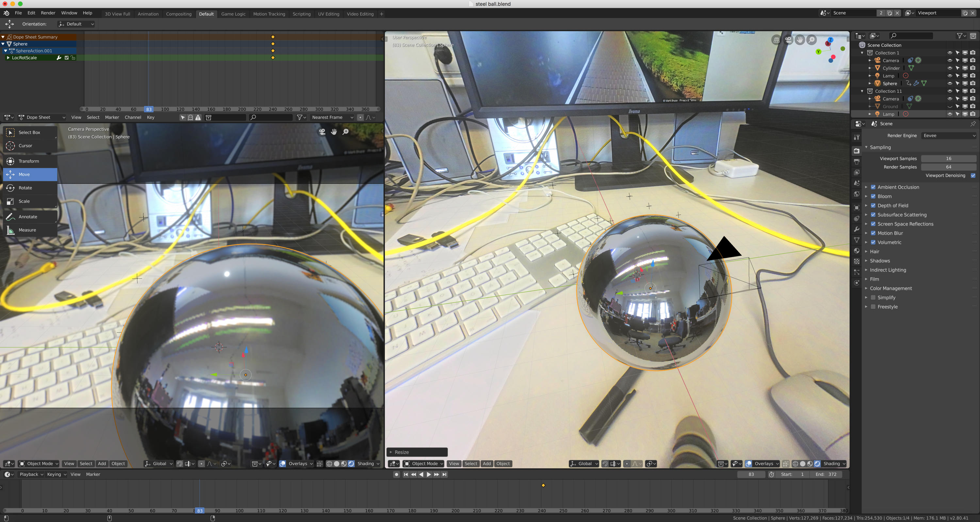This screenshot has height=522, width=980.
Task: Toggle Subsurface Scattering checkbox
Action: (874, 215)
